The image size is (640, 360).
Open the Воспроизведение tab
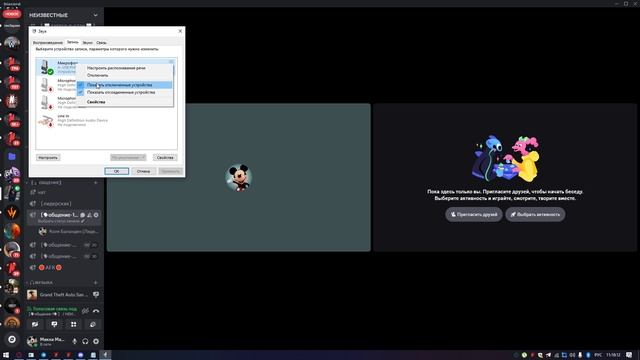[48, 42]
